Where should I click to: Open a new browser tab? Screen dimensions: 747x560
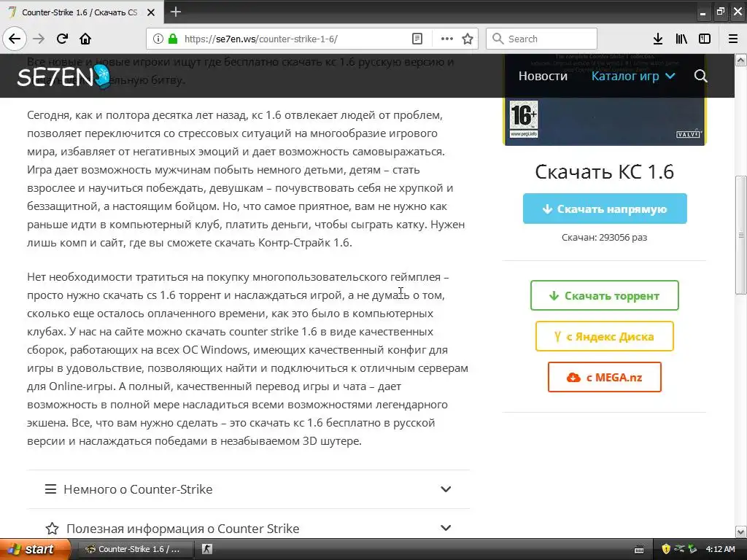tap(176, 12)
